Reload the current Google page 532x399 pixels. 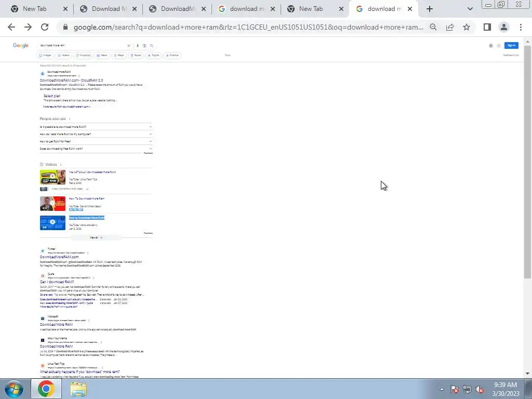click(x=45, y=27)
